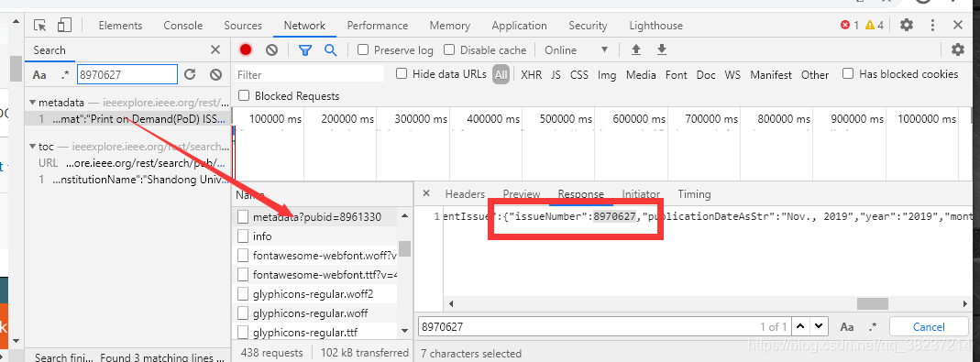Tick checkbox for metadata?pubid=8961330 request
980x362 pixels.
(243, 217)
